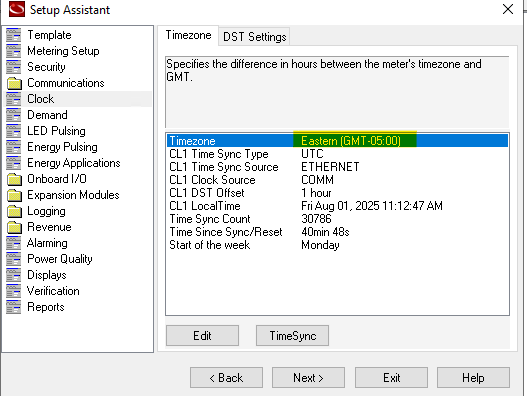This screenshot has width=527, height=396.
Task: Click the LED Pulsing page icon
Action: tap(13, 131)
